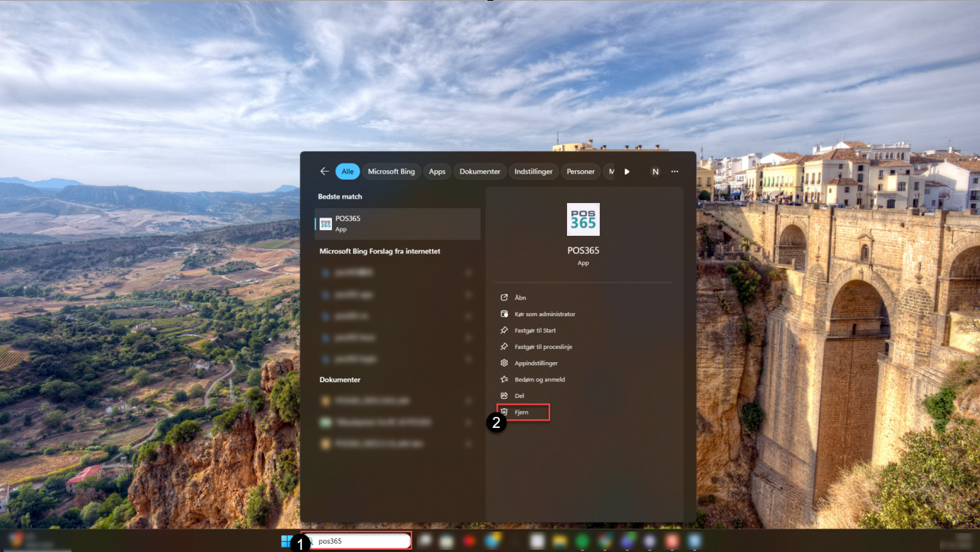Switch to the Microsoft Bing filter

(x=391, y=172)
